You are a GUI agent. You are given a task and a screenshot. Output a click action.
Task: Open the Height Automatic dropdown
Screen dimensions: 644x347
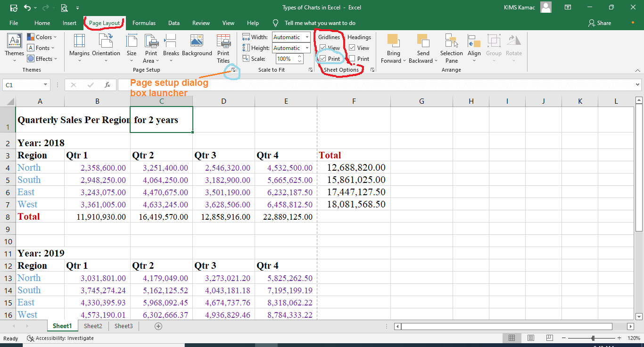[x=307, y=48]
